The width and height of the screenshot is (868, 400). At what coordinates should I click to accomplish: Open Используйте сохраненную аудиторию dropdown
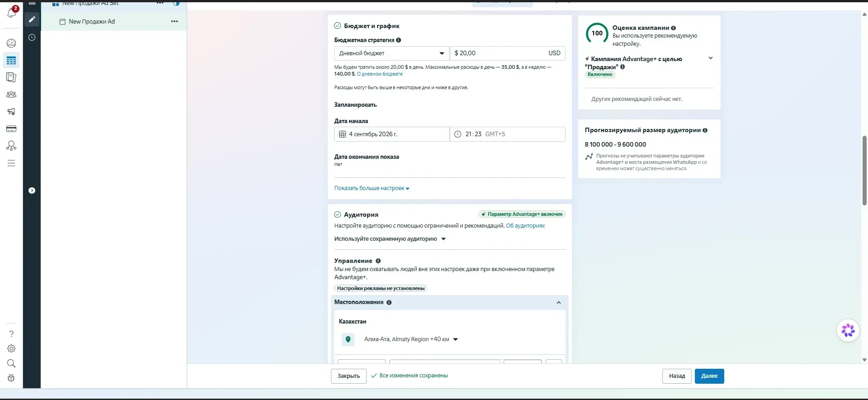click(x=390, y=239)
